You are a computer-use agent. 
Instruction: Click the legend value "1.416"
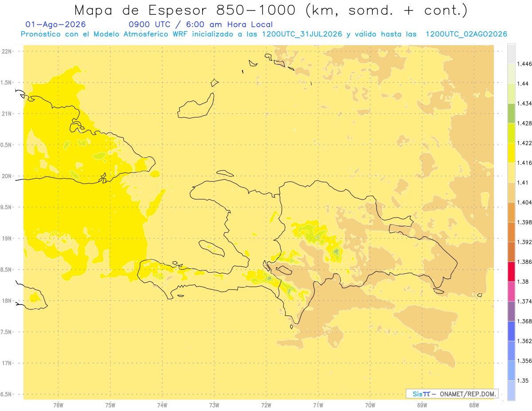[524, 163]
